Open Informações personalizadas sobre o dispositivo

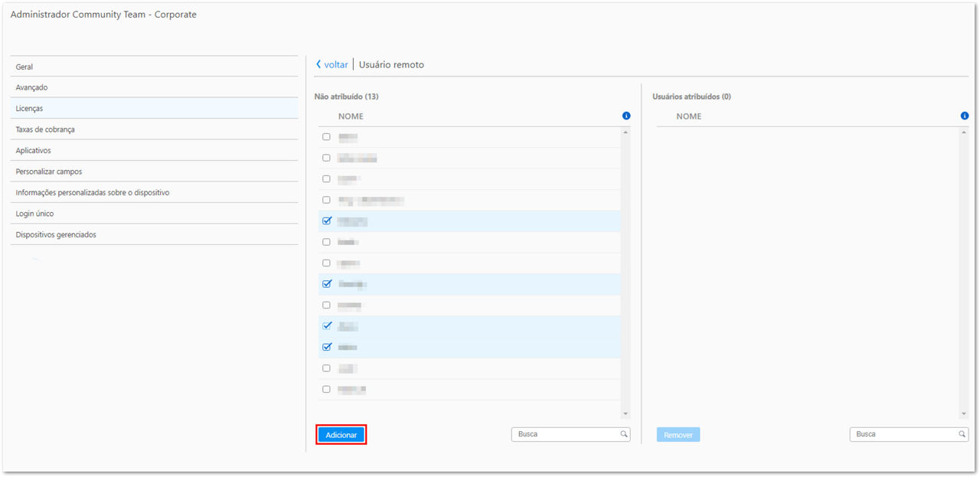pyautogui.click(x=154, y=193)
